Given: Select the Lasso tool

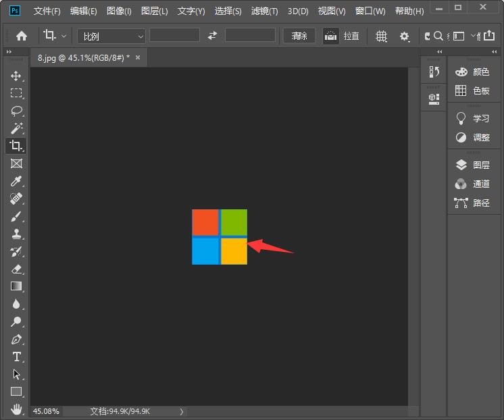Looking at the screenshot, I should pos(16,111).
